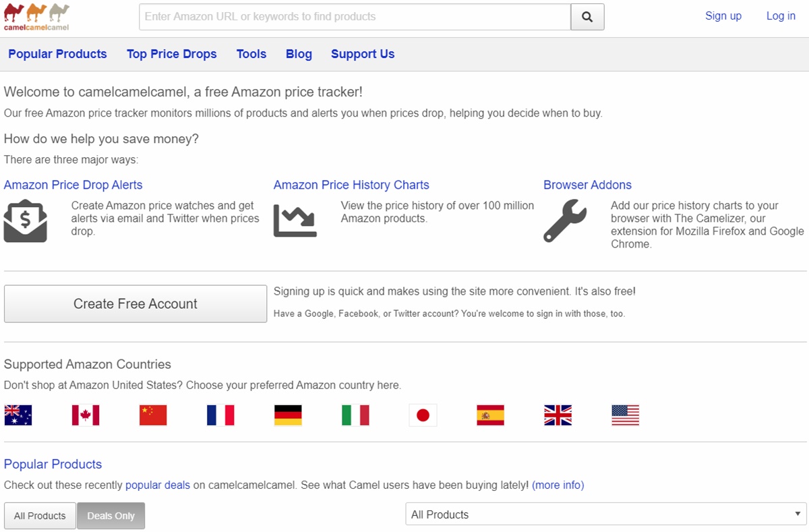Click the price history chart icon
This screenshot has height=532, width=809.
point(295,220)
